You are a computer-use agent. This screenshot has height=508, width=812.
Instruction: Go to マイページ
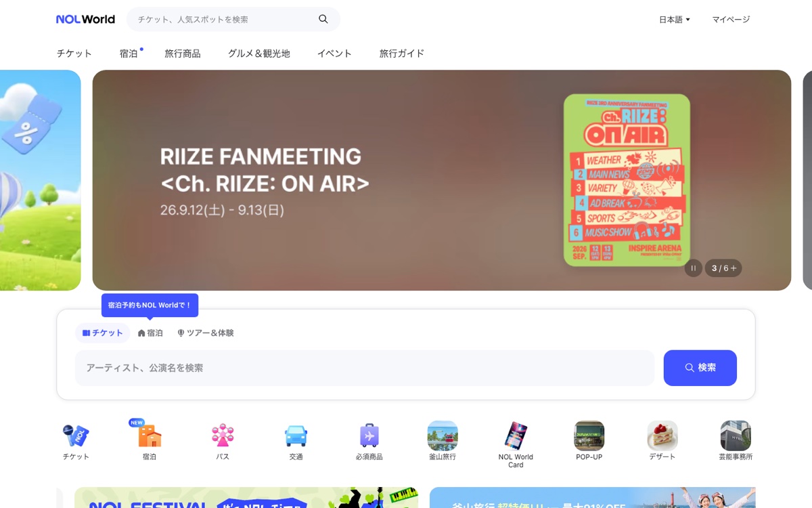[731, 20]
